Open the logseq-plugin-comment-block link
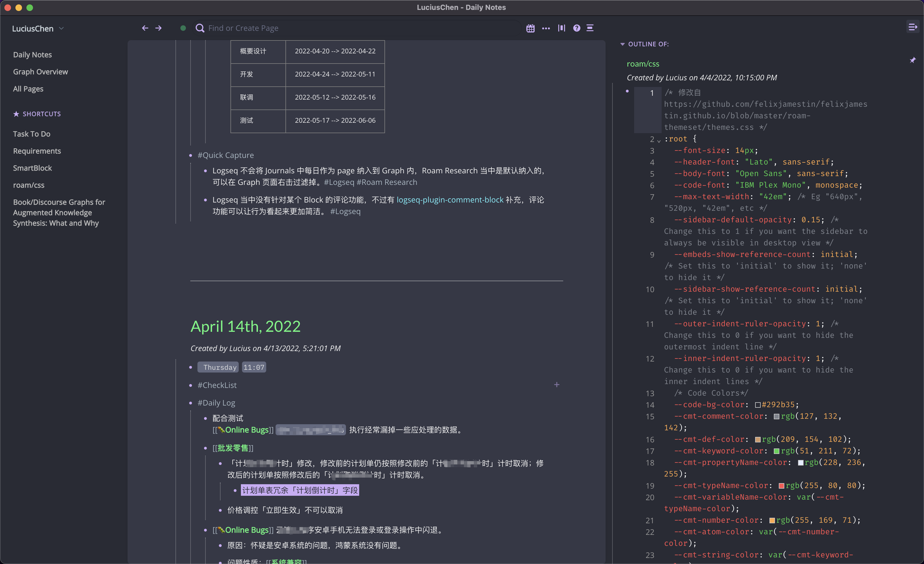This screenshot has height=564, width=924. 450,200
